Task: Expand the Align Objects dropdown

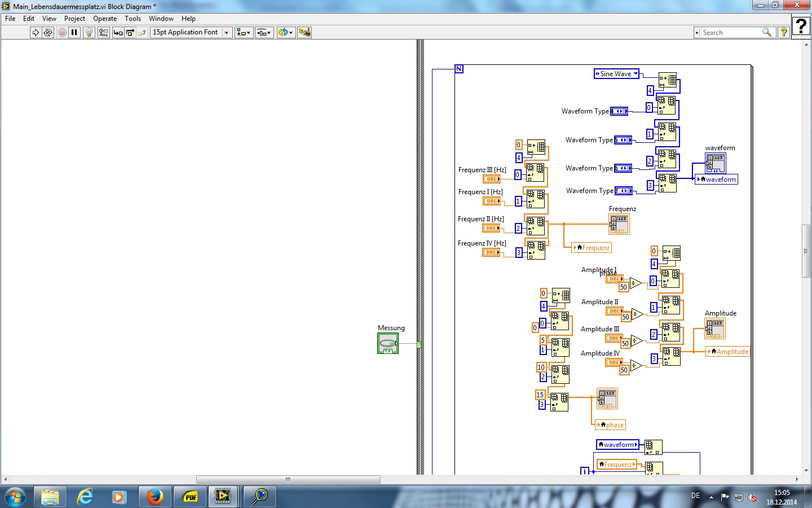Action: point(244,33)
